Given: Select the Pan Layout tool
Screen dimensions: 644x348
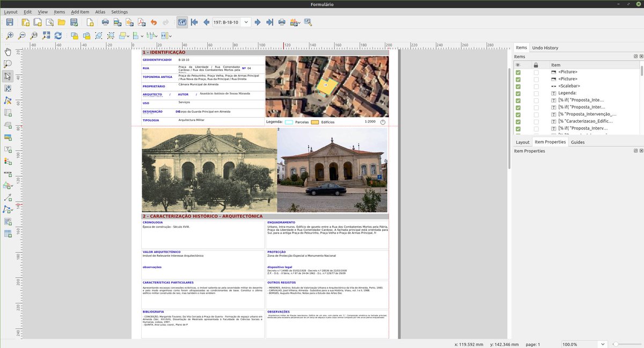Looking at the screenshot, I should pyautogui.click(x=8, y=52).
